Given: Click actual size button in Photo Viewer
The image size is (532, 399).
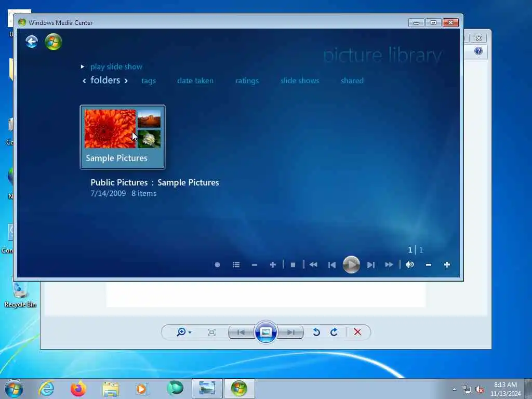Looking at the screenshot, I should (212, 332).
